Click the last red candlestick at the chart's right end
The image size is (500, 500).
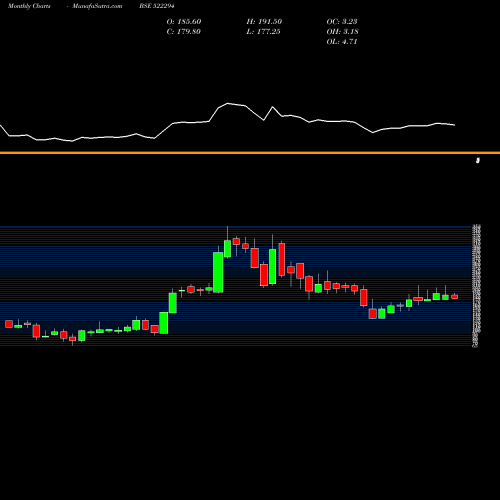[x=455, y=297]
